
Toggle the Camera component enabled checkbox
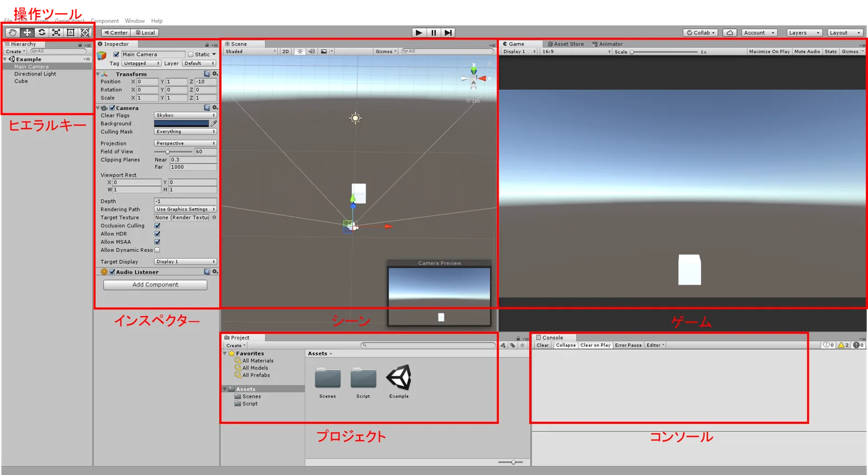(x=112, y=108)
